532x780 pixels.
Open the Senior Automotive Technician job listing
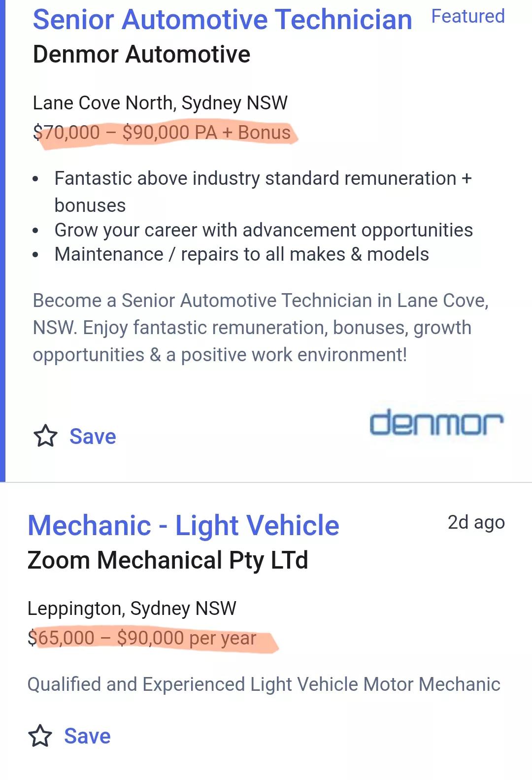(222, 20)
